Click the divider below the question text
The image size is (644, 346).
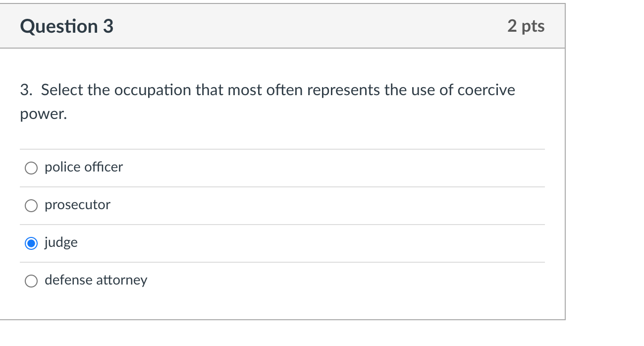point(282,149)
